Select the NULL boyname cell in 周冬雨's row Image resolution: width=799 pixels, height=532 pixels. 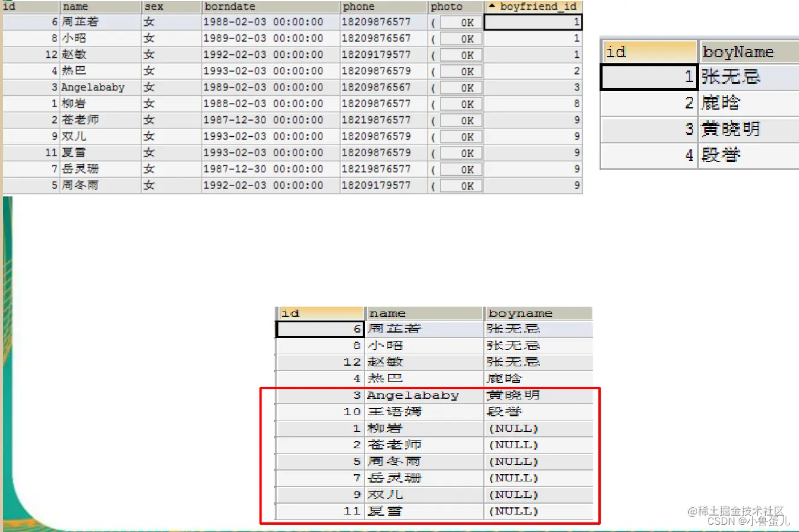(x=538, y=462)
